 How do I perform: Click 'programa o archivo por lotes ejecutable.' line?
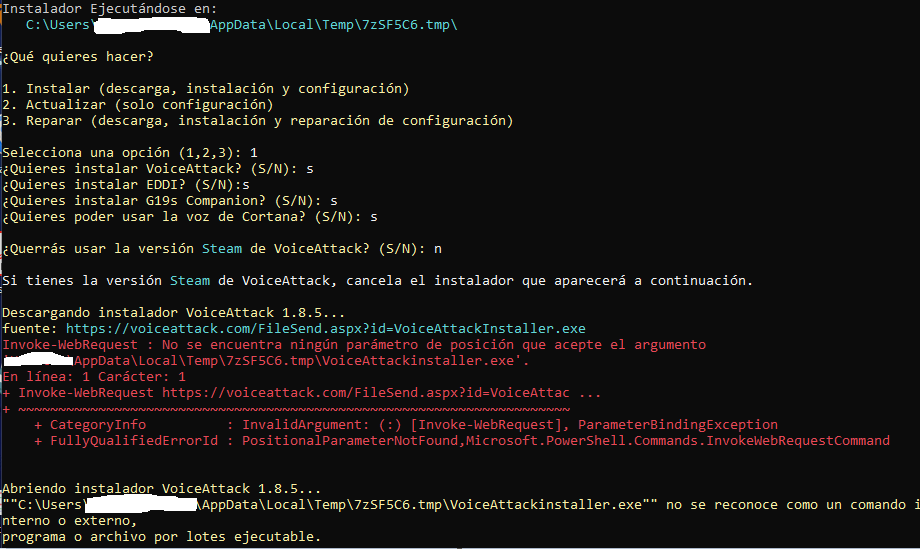pyautogui.click(x=162, y=537)
